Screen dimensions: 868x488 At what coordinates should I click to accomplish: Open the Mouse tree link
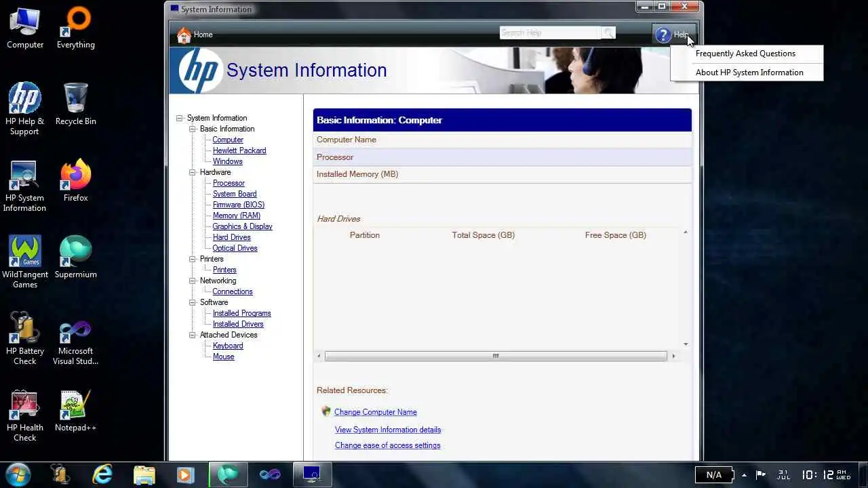(223, 357)
